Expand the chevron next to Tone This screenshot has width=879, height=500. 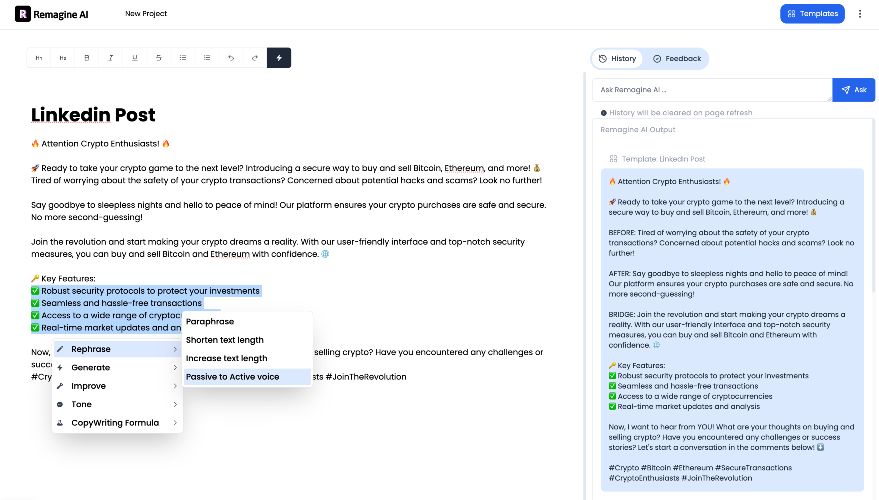(175, 404)
